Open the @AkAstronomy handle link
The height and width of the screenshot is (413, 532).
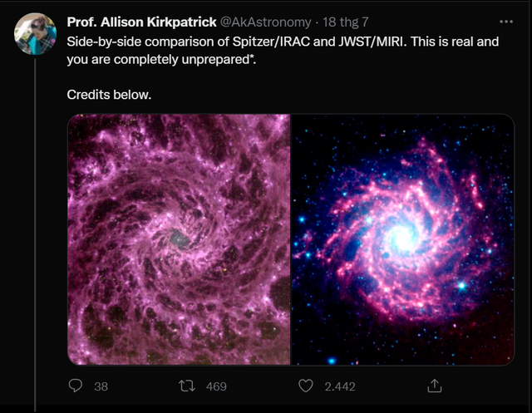coord(266,22)
